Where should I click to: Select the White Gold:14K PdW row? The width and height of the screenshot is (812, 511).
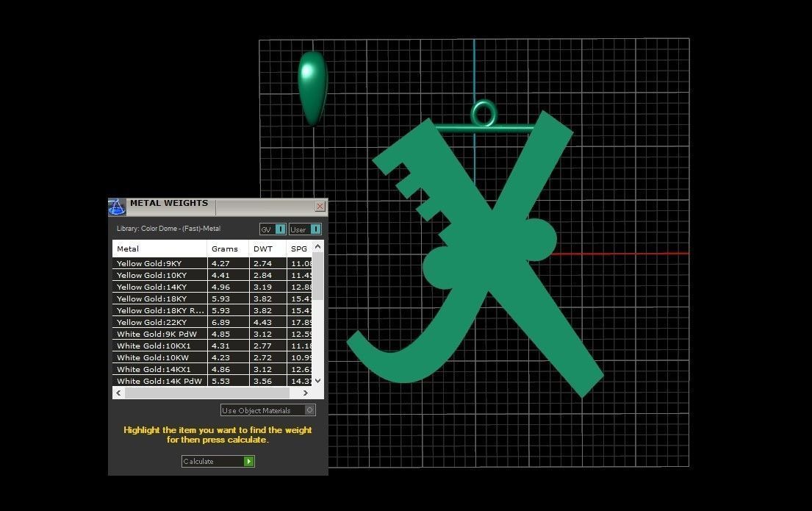pos(212,381)
